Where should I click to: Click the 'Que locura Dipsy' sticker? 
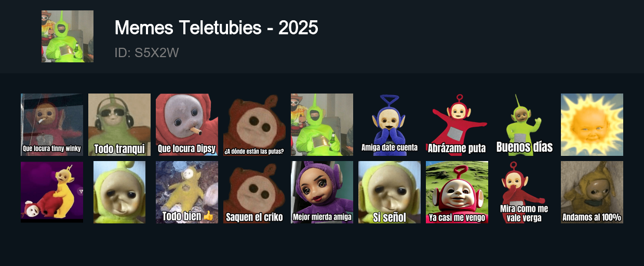click(187, 125)
